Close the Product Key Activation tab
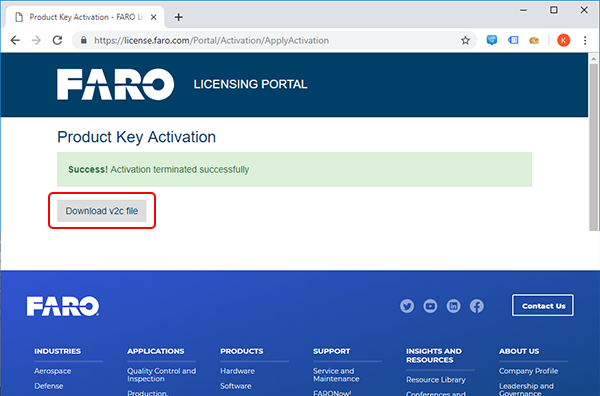Image resolution: width=600 pixels, height=396 pixels. coord(153,17)
